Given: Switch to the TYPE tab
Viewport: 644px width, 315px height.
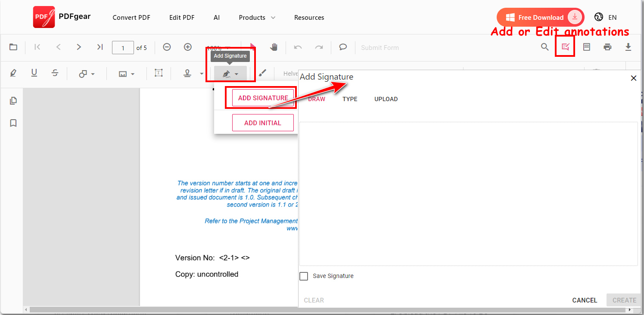Looking at the screenshot, I should click(x=350, y=99).
